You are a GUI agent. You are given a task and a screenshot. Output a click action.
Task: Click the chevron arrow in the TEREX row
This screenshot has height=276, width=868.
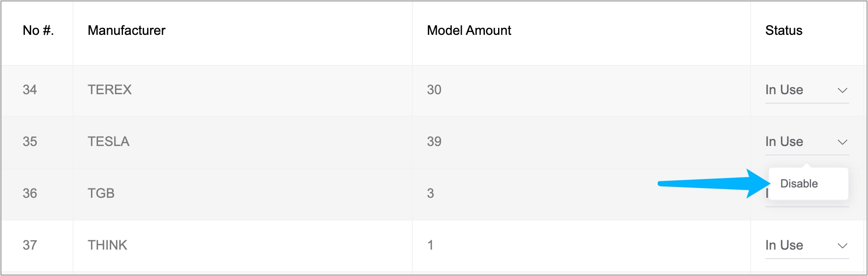(x=842, y=90)
